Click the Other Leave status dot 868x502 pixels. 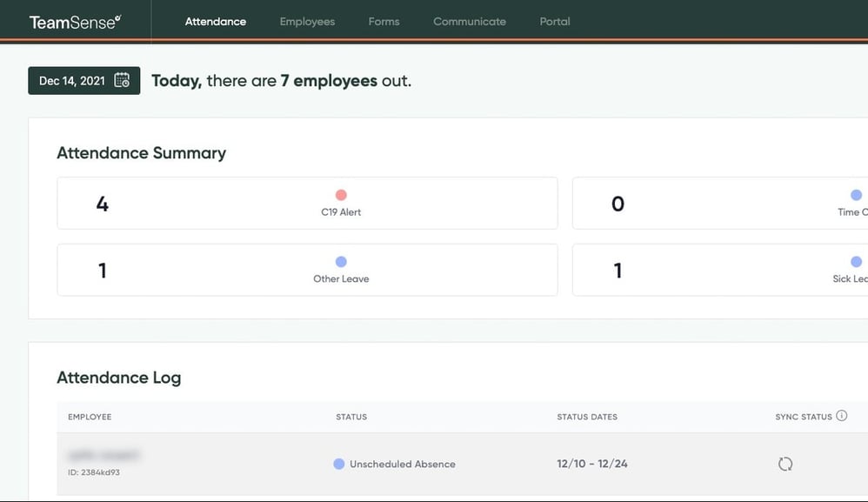point(340,261)
